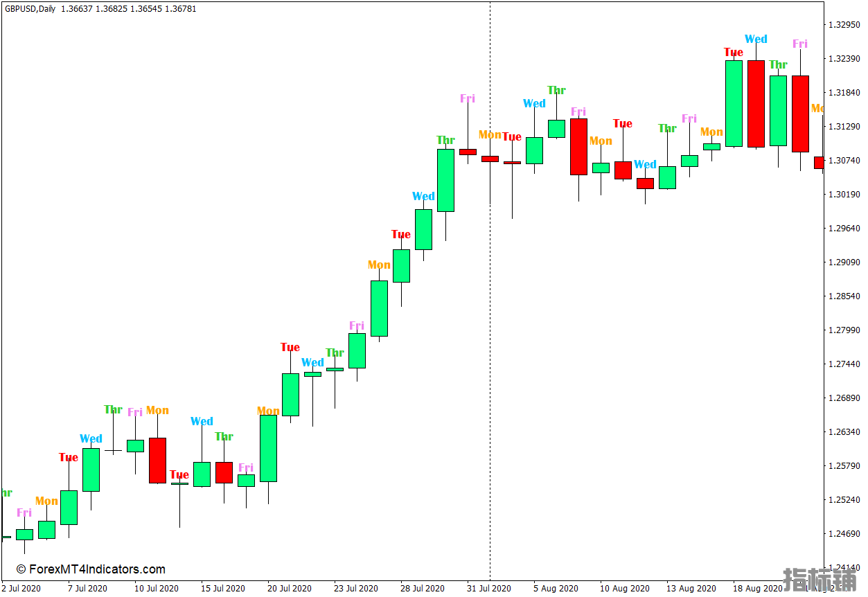The height and width of the screenshot is (597, 868).
Task: Click the 18 Aug 2020 date label
Action: [x=756, y=589]
